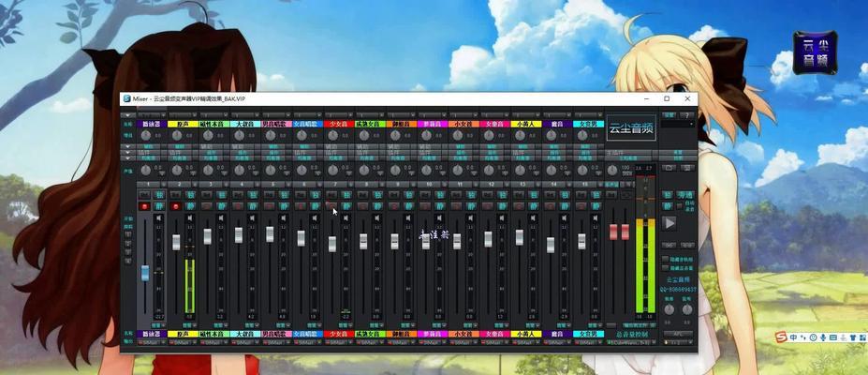Enable the 隐藏总音量 checkbox
Image resolution: width=868 pixels, height=375 pixels.
pyautogui.click(x=666, y=268)
